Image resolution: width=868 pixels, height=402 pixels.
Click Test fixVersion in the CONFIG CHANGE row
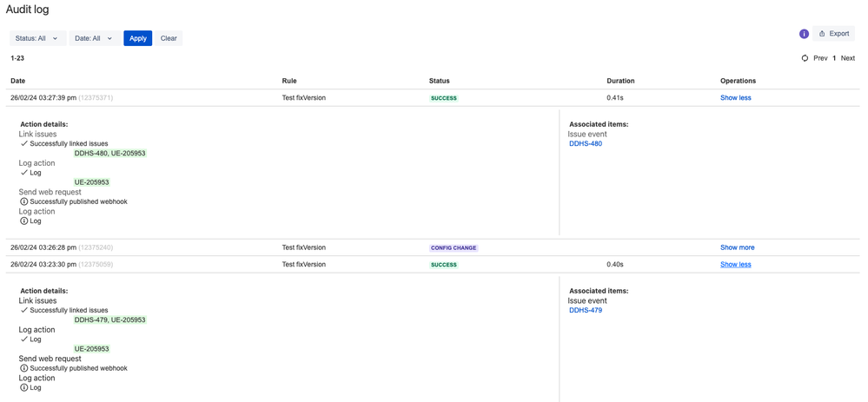pos(304,247)
